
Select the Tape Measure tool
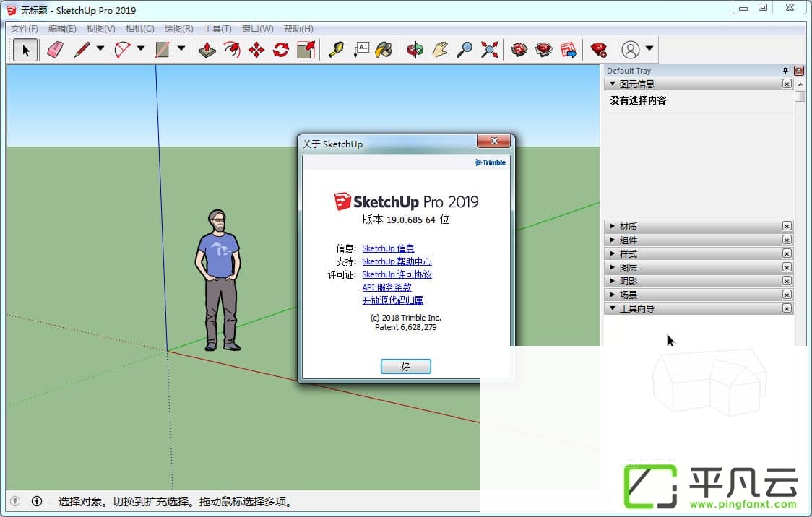click(x=336, y=51)
